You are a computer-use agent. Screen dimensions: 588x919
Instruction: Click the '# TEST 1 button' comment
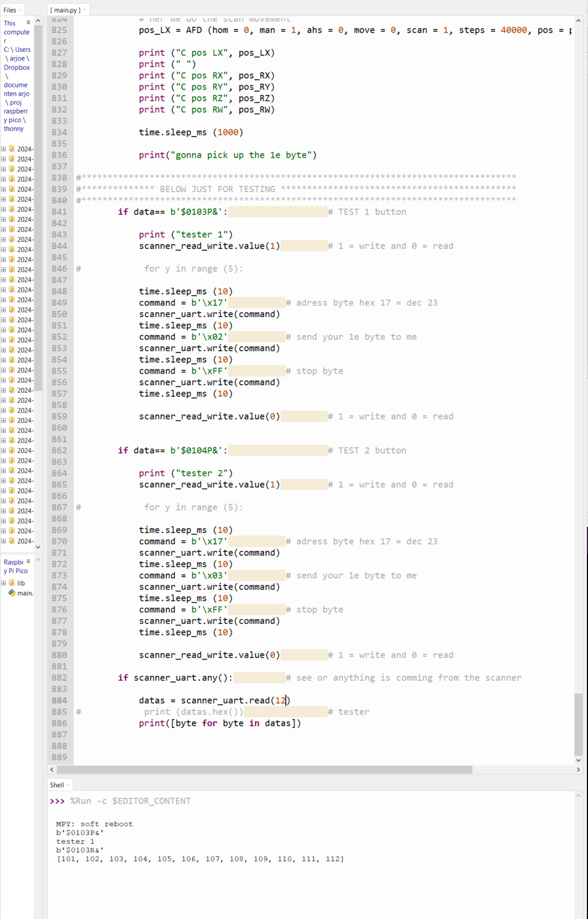367,212
